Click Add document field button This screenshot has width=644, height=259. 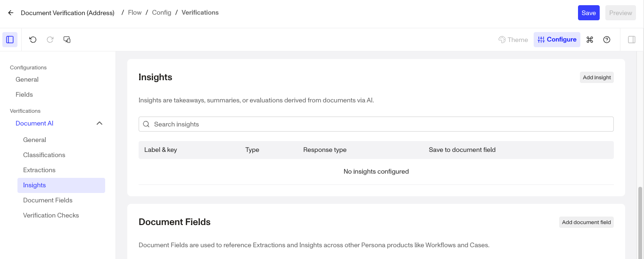(586, 222)
